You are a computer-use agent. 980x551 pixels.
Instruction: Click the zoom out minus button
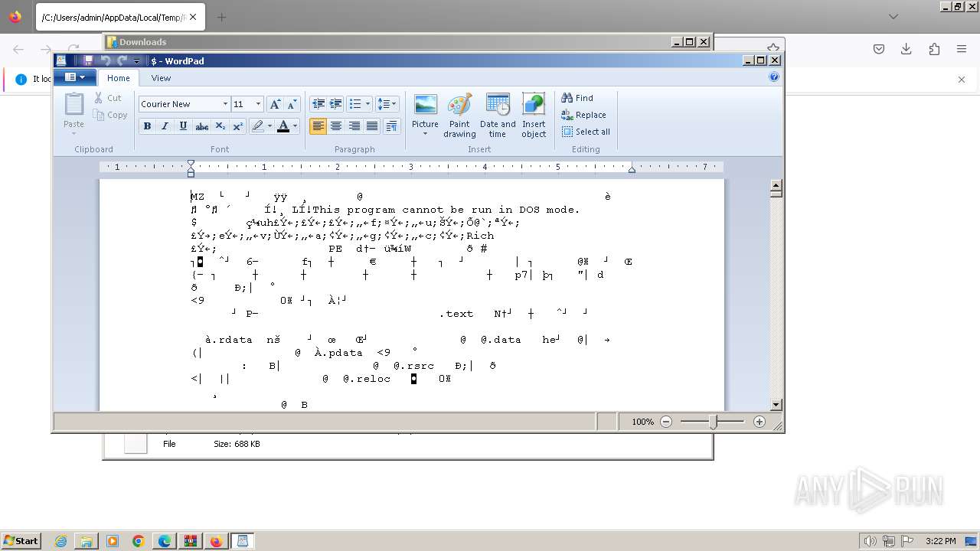click(x=666, y=422)
